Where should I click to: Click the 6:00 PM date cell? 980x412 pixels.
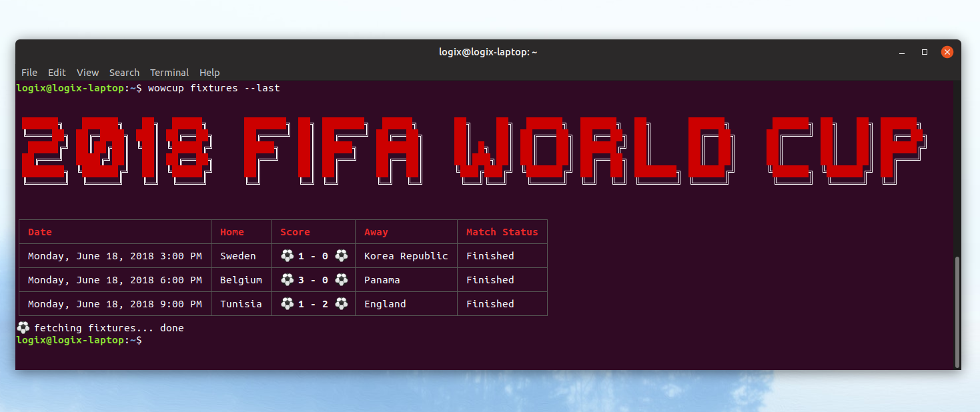point(115,280)
